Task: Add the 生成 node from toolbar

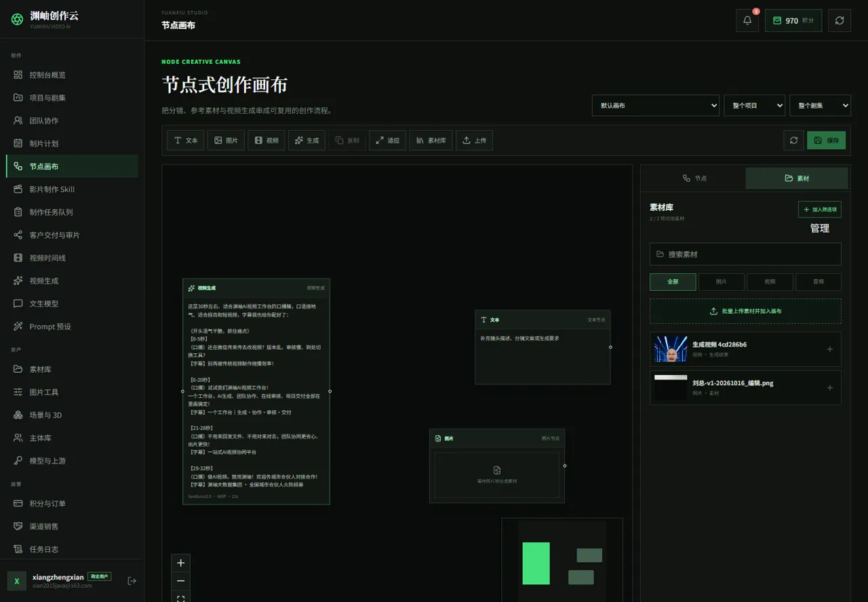Action: 307,140
